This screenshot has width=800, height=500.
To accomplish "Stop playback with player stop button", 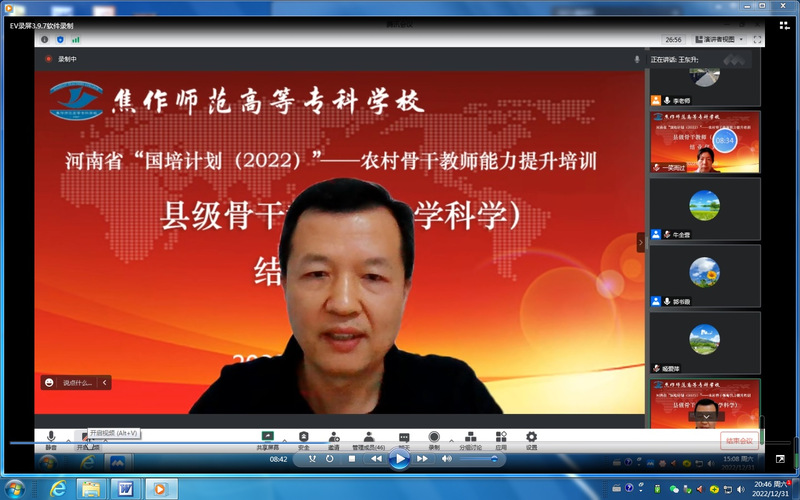I will [352, 459].
